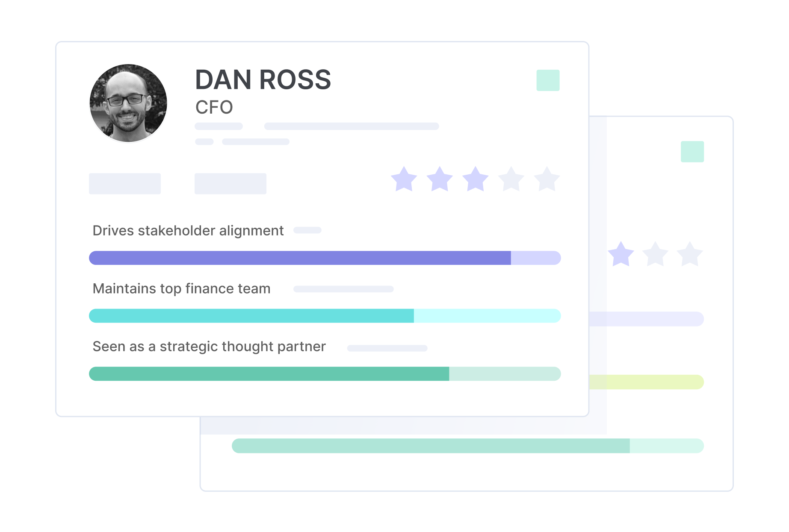Select the fifth star rating
This screenshot has width=789, height=532.
tap(547, 179)
